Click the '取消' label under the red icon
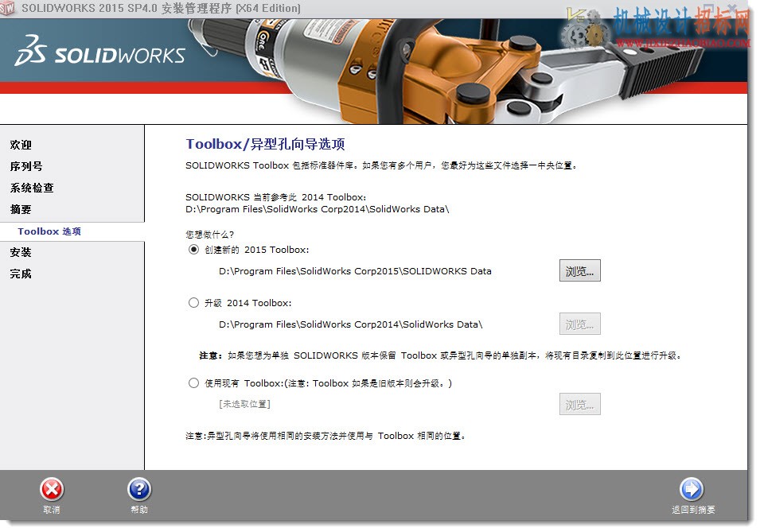Image resolution: width=760 pixels, height=532 pixels. (x=52, y=510)
